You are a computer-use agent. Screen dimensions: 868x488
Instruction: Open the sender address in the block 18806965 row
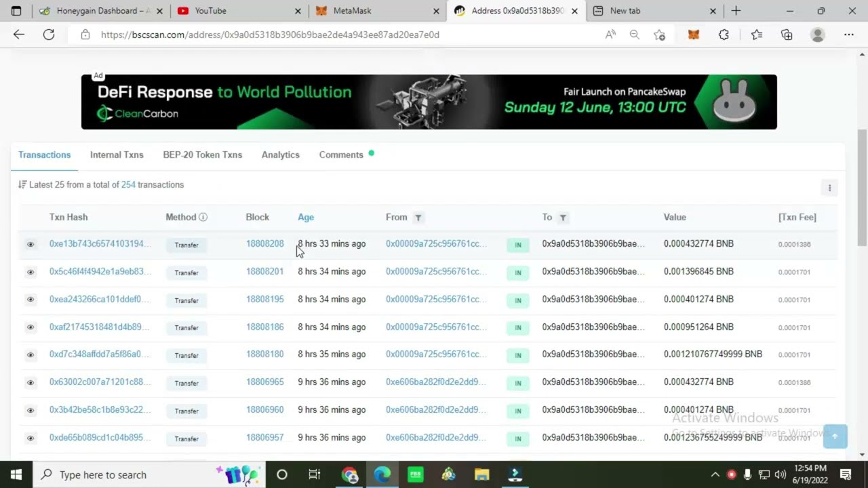(436, 382)
